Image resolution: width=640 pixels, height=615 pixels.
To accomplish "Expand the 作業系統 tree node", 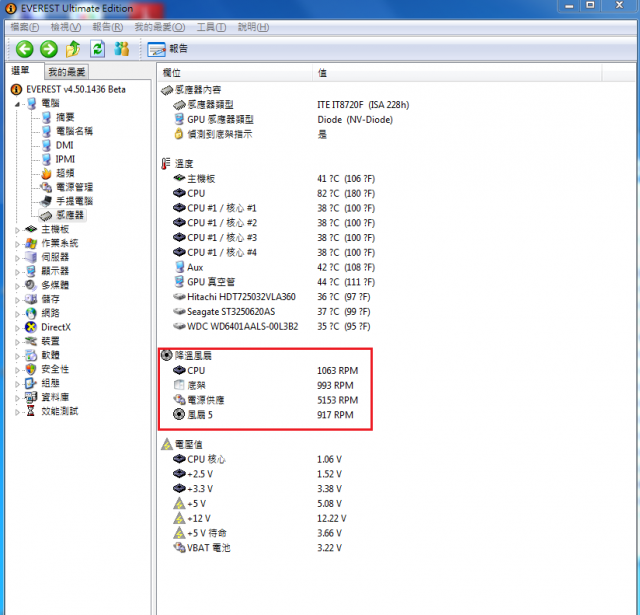I will 17,244.
